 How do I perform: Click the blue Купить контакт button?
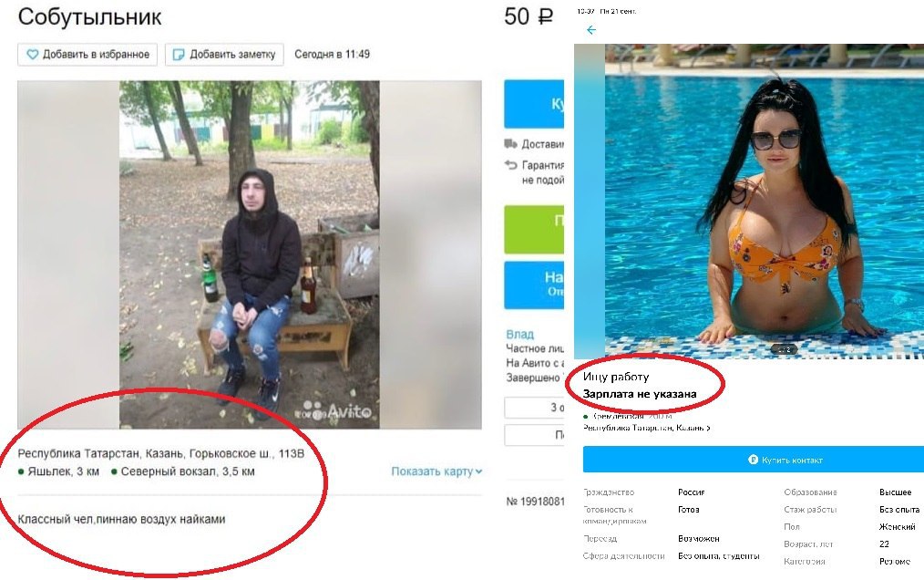pos(754,459)
